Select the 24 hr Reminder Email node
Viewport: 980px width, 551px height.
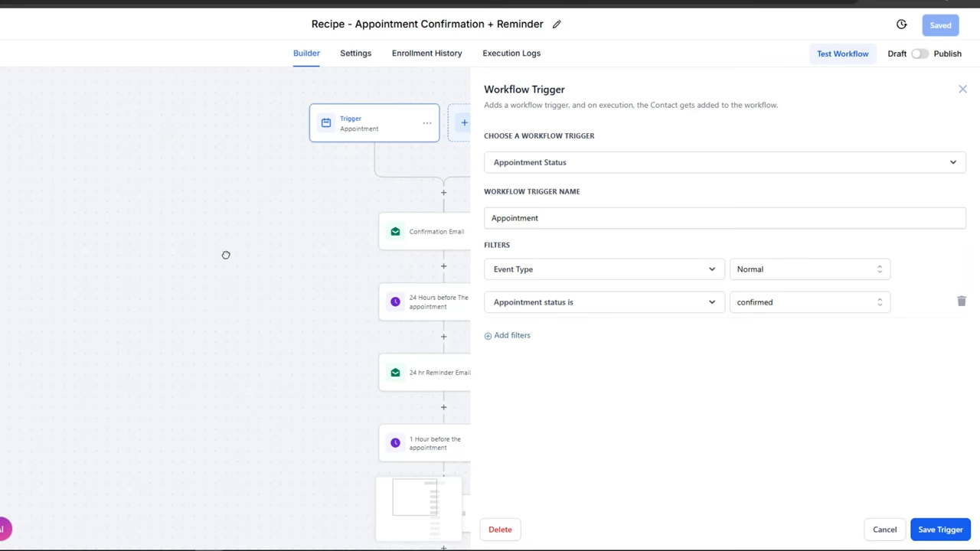point(425,373)
